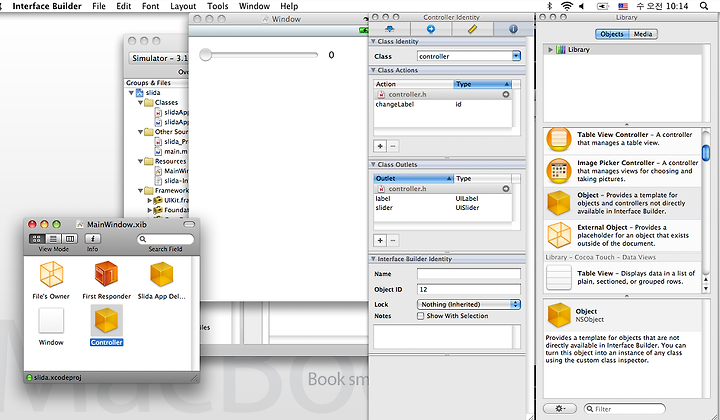This screenshot has width=720, height=420.
Task: Open the Tools menu
Action: click(x=218, y=6)
